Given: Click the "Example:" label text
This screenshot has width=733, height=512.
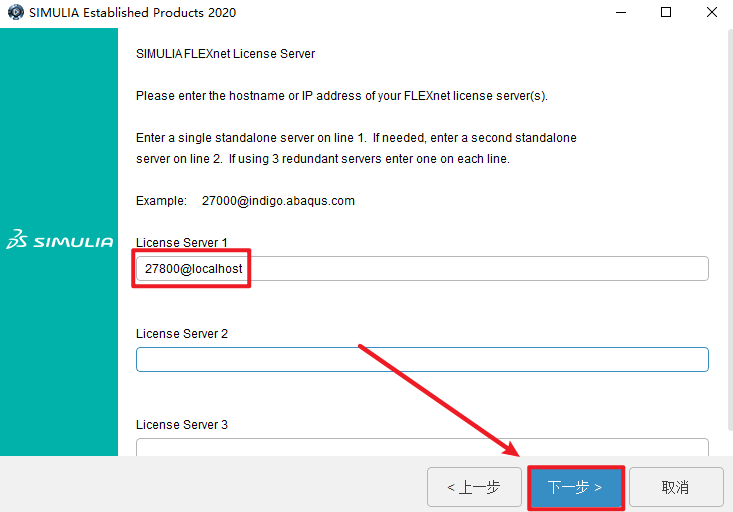Looking at the screenshot, I should point(161,201).
